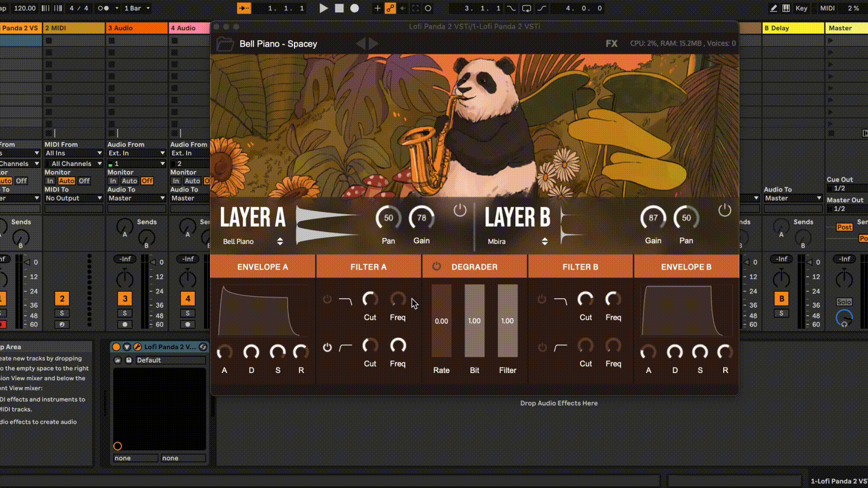Open the 1 Bar quantization menu

137,8
